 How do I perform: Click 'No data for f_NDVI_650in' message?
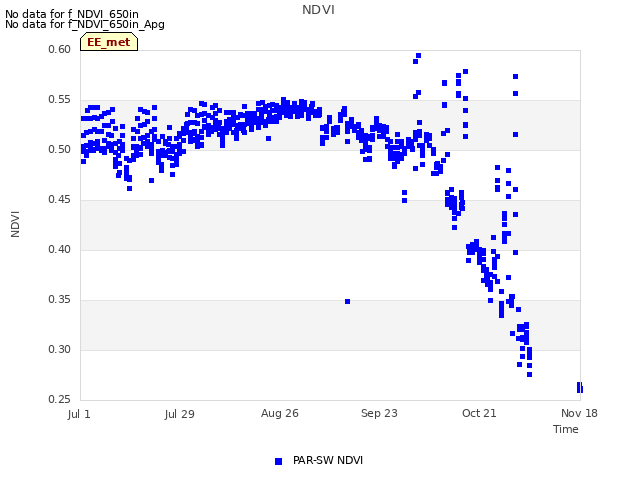[72, 14]
